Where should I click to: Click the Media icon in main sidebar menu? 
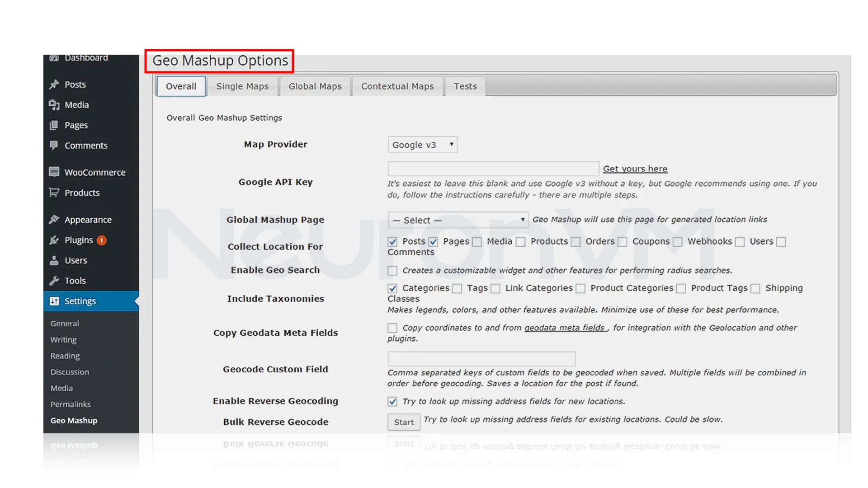coord(54,105)
